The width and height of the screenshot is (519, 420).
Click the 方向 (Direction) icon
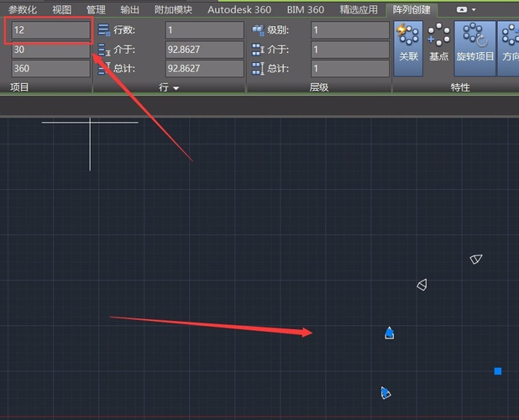pos(509,44)
